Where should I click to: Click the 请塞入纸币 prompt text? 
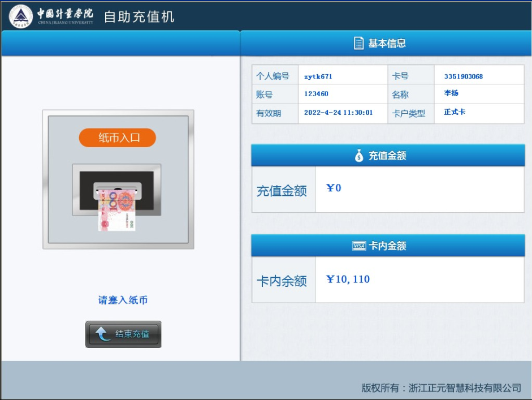[123, 300]
